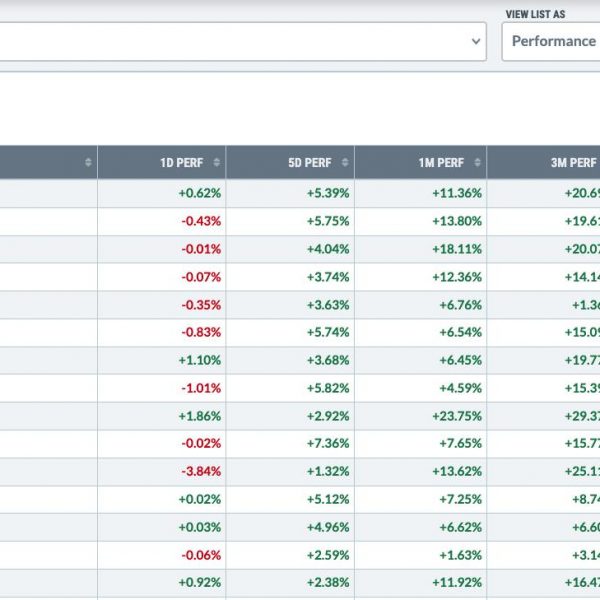
Task: Select the +6.54% 1M value
Action: pos(461,332)
